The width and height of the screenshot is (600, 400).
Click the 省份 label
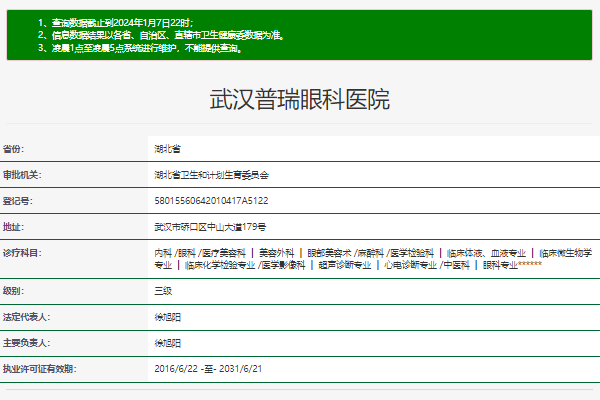pos(13,149)
